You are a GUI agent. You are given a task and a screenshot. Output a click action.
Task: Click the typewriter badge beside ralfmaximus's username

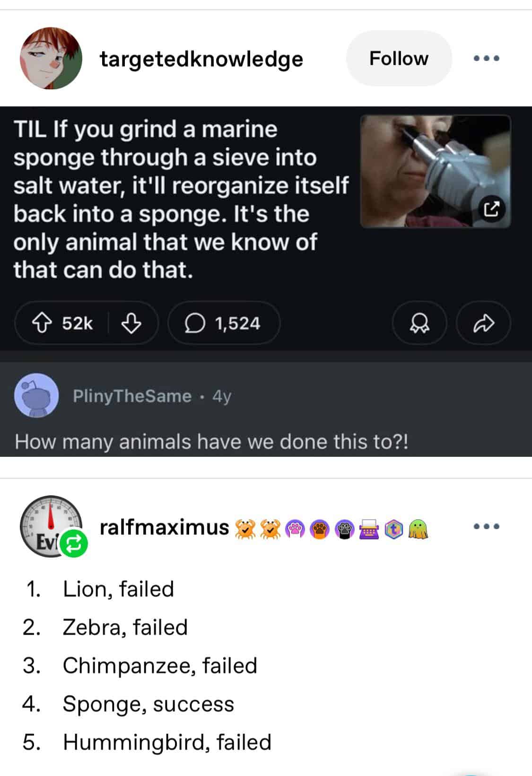(369, 530)
